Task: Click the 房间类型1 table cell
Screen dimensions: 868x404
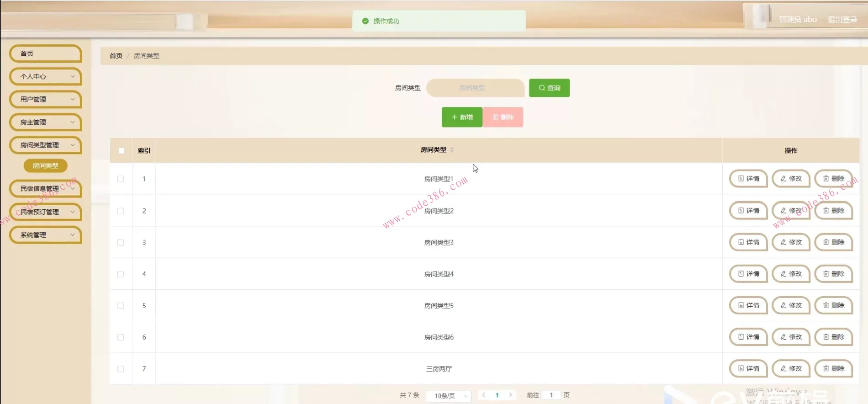Action: (x=439, y=179)
